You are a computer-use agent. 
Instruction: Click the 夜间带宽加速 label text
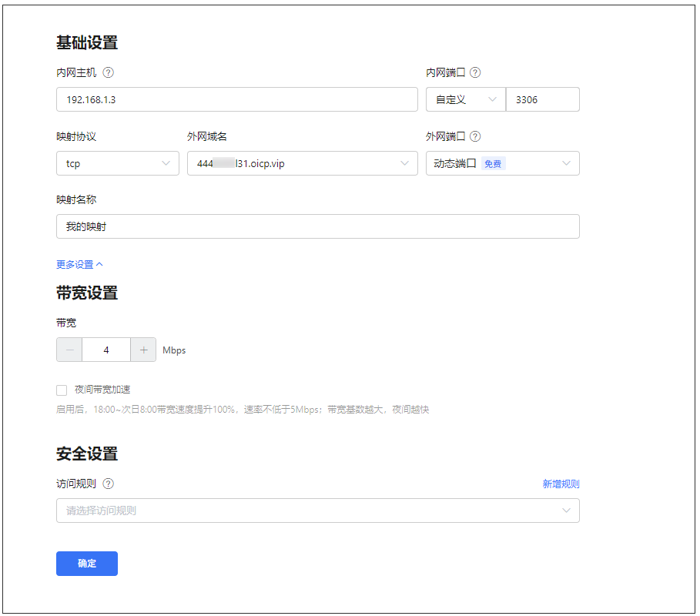point(102,390)
